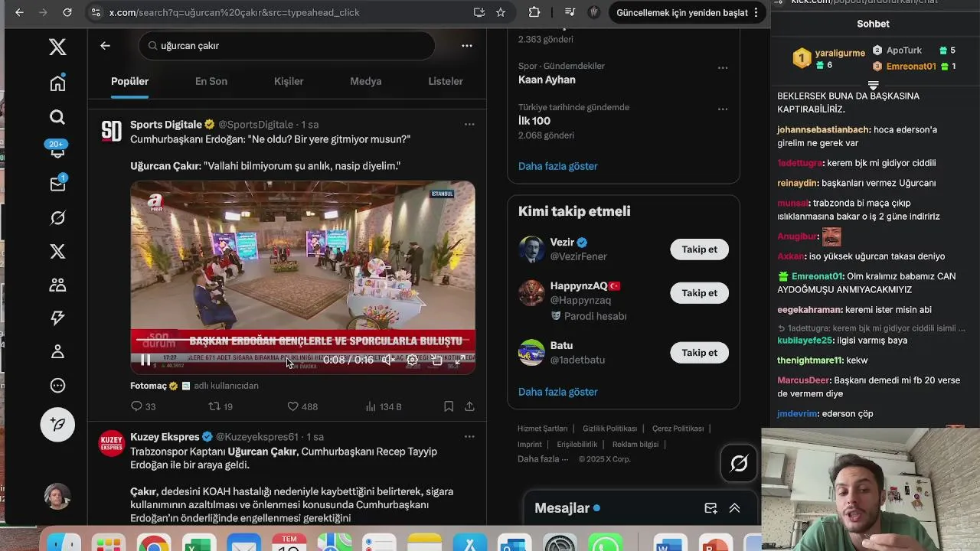This screenshot has width=980, height=551.
Task: Reload the page in Chrome
Action: click(67, 12)
